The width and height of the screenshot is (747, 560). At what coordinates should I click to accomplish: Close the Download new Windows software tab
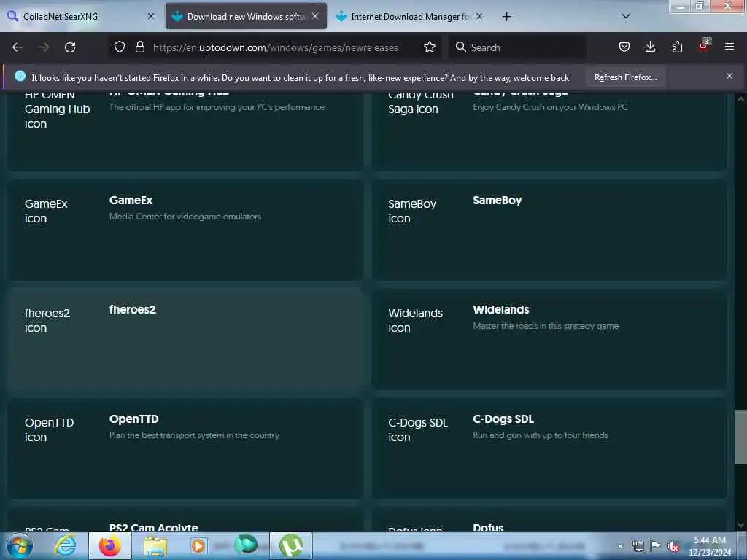coord(315,16)
